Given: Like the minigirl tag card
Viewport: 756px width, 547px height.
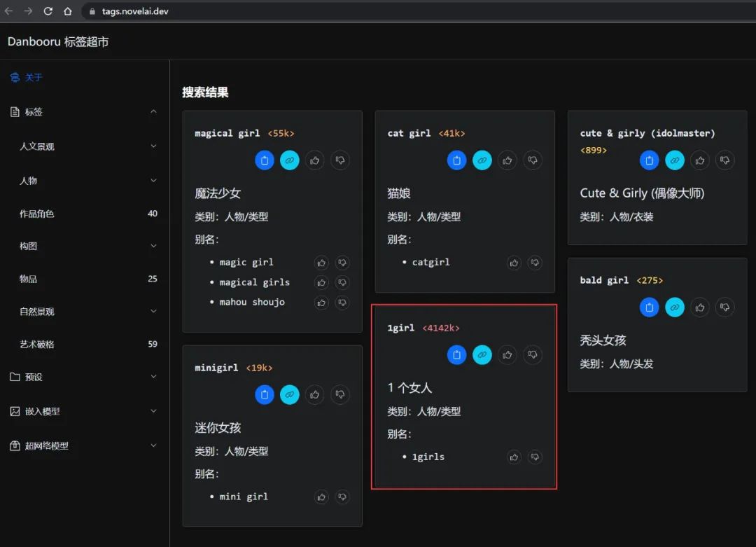Looking at the screenshot, I should pyautogui.click(x=315, y=394).
